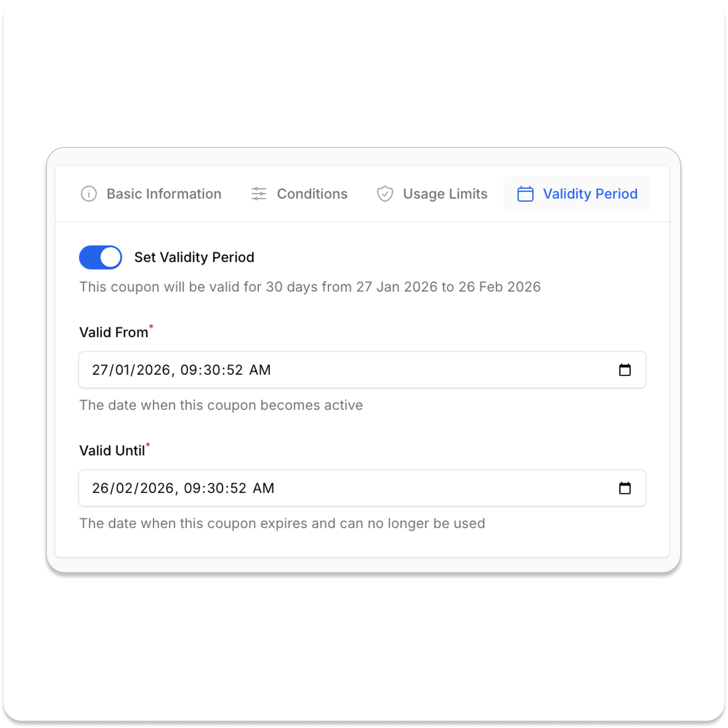Select the AM period in Valid Until
This screenshot has height=728, width=728.
click(263, 488)
